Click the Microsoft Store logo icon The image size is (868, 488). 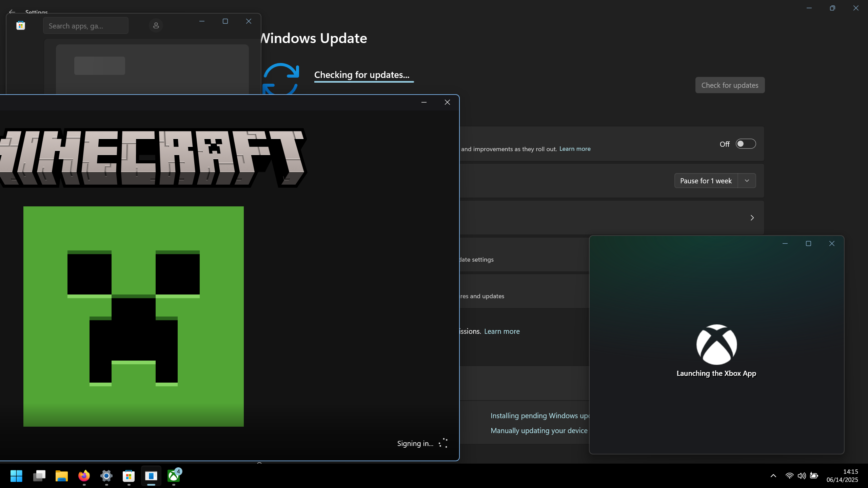21,25
